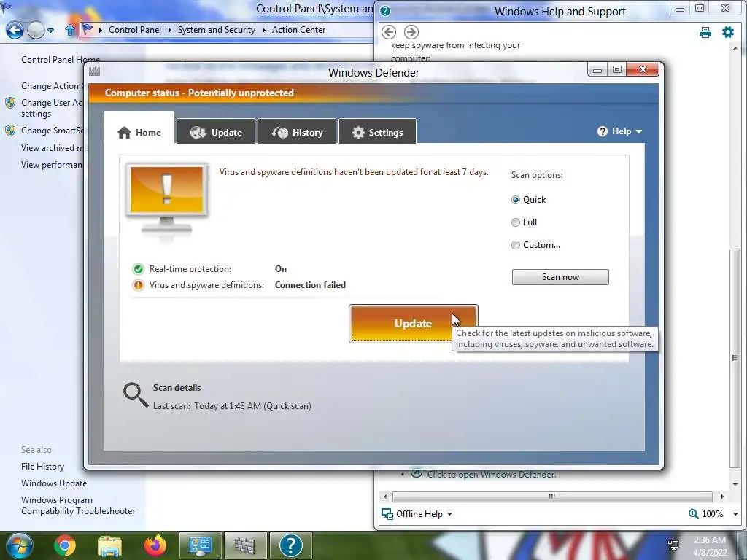Click Back arrow in Help and Support
Image resolution: width=747 pixels, height=560 pixels.
389,32
